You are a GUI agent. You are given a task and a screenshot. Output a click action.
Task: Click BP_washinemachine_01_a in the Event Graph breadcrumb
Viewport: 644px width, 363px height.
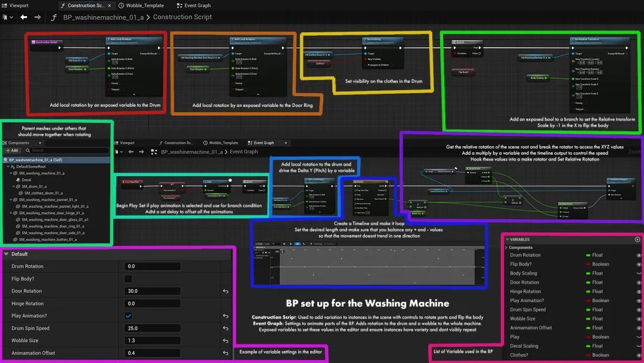[191, 152]
